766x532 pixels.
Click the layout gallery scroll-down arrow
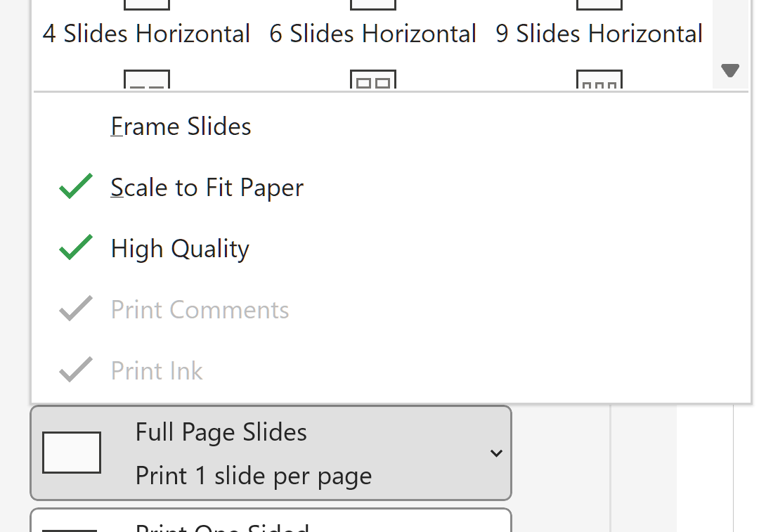tap(730, 70)
